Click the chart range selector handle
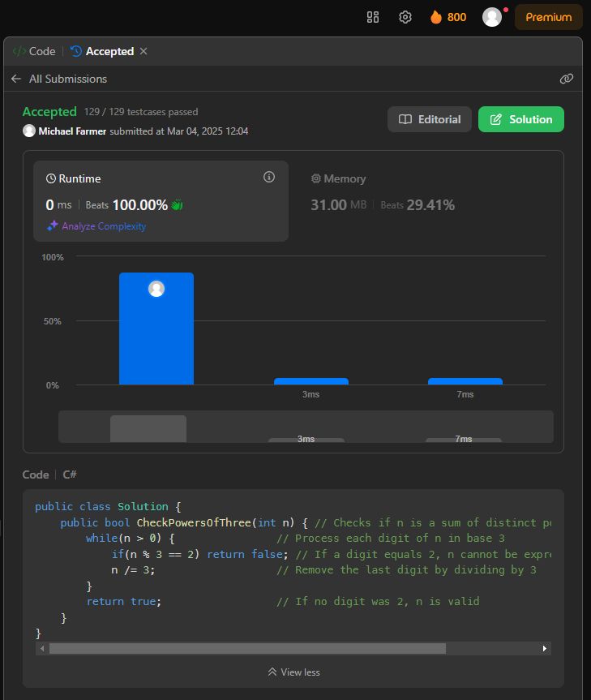The height and width of the screenshot is (700, 591). [148, 428]
